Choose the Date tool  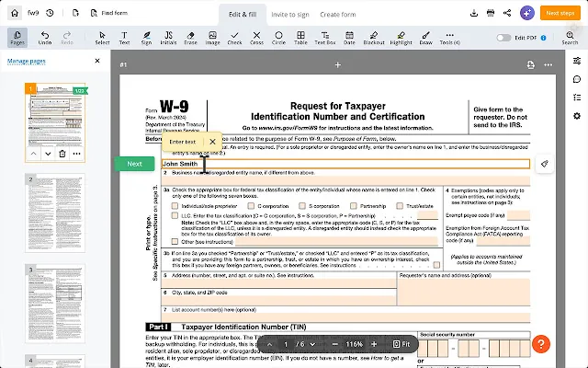pos(349,38)
